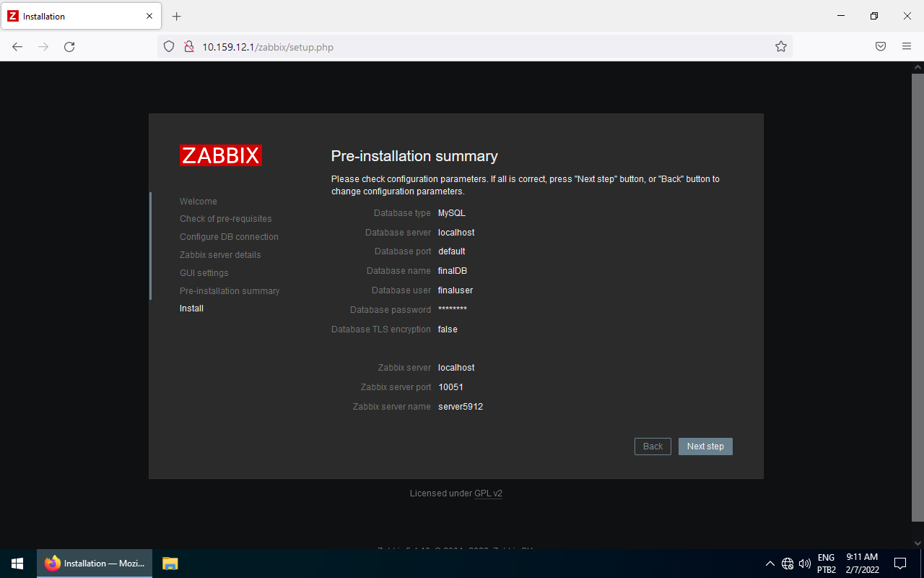Click the Save to Pocket icon
This screenshot has height=578, width=924.
881,47
